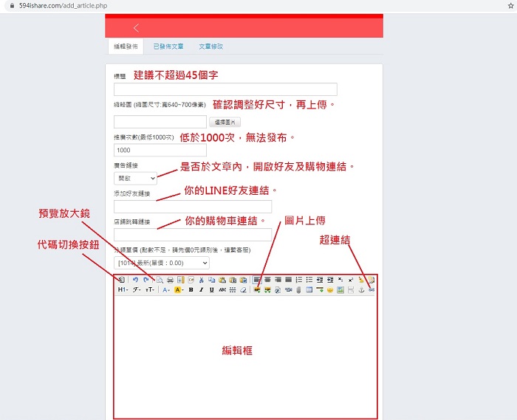Go back using the white arrow in red header
Screen dimensions: 517x420
(x=137, y=28)
